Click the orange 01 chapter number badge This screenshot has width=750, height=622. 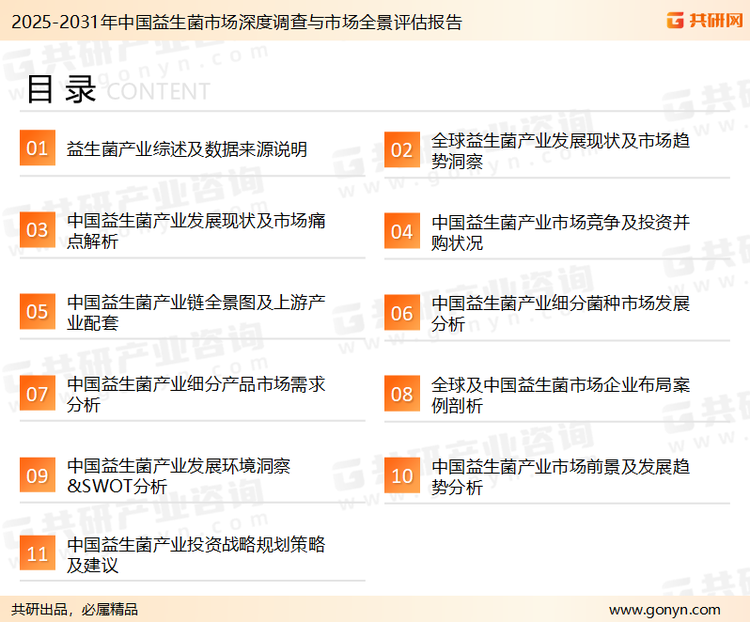click(x=38, y=149)
